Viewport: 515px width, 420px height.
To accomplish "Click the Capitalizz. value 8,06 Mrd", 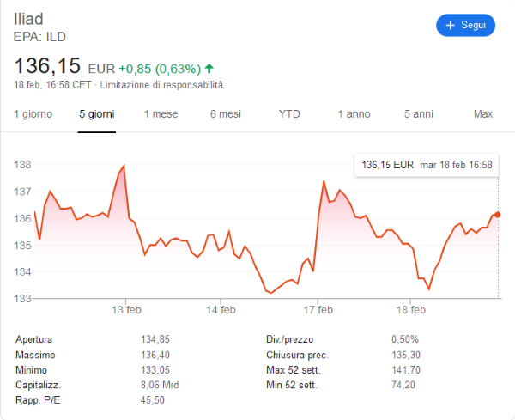I will 160,385.
